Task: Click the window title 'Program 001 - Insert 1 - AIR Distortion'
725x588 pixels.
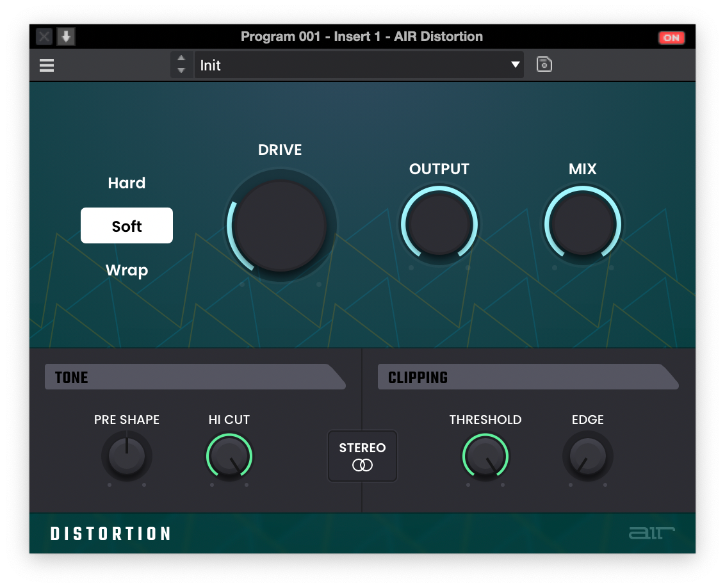Action: click(x=362, y=37)
